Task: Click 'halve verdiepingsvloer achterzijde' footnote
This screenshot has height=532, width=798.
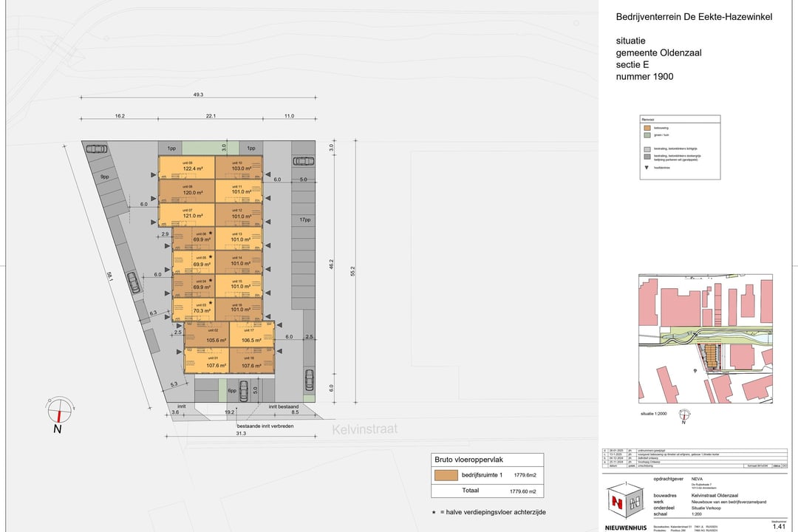Action: click(x=497, y=512)
